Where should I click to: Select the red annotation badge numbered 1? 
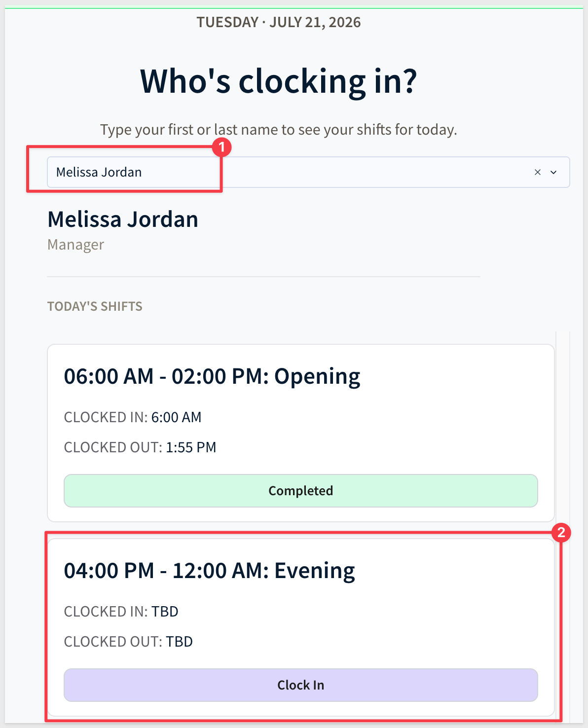tap(222, 147)
